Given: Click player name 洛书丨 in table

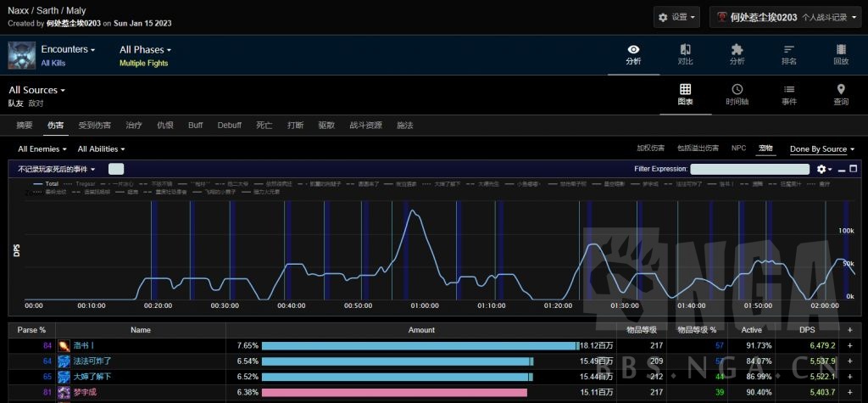Looking at the screenshot, I should click(x=84, y=345).
